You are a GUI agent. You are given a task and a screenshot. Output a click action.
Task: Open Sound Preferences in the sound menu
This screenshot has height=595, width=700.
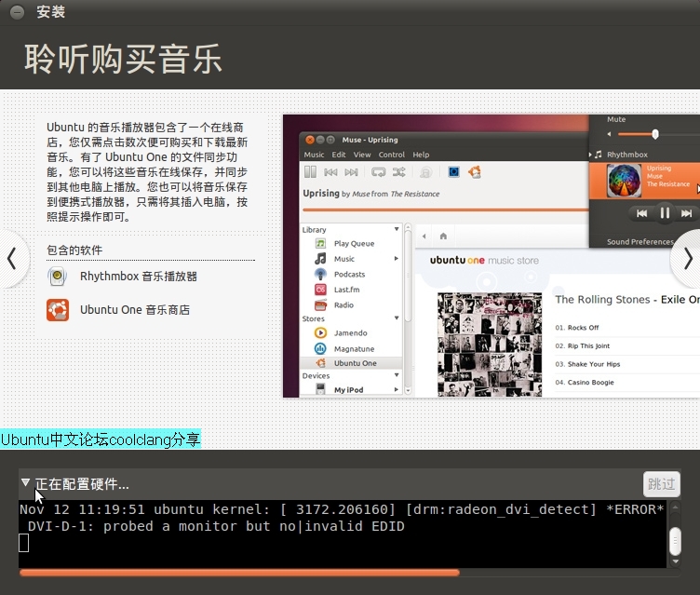640,242
